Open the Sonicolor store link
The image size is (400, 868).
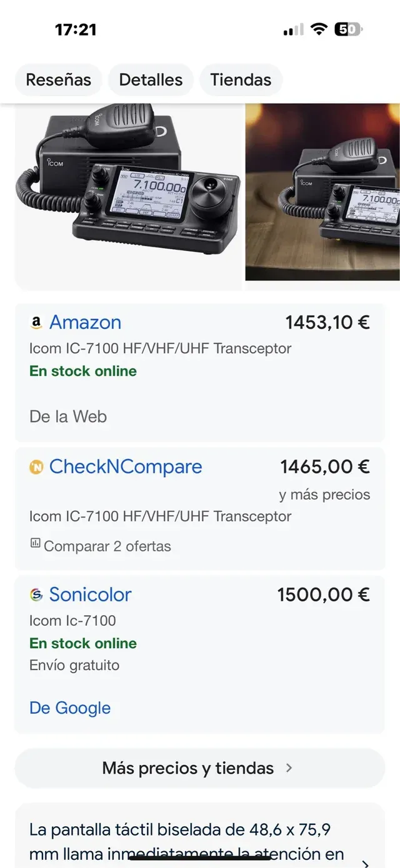90,594
